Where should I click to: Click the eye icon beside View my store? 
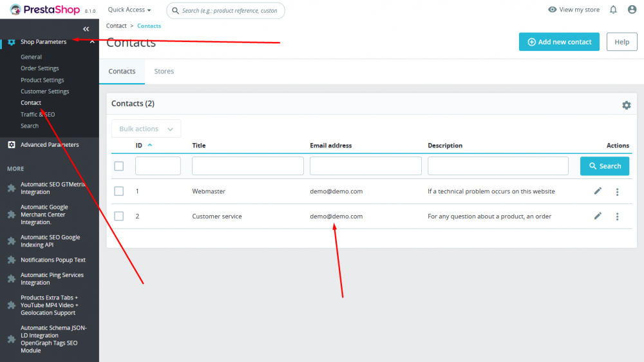(553, 10)
